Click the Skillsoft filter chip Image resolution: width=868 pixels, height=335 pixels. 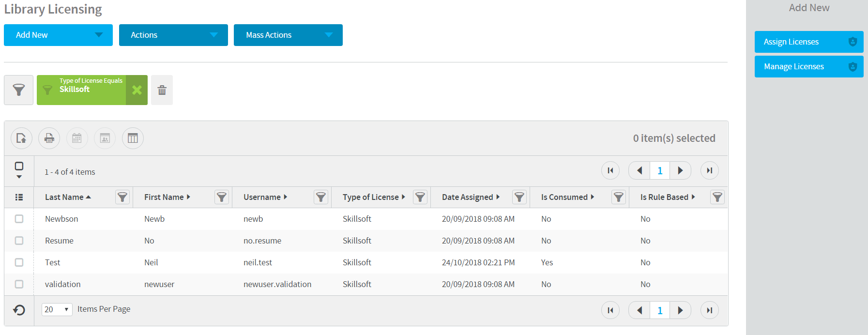[x=81, y=90]
